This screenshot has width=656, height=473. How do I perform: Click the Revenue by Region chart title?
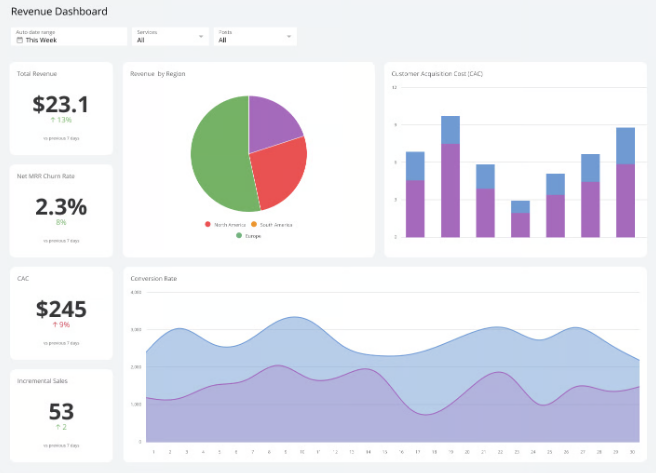click(158, 74)
